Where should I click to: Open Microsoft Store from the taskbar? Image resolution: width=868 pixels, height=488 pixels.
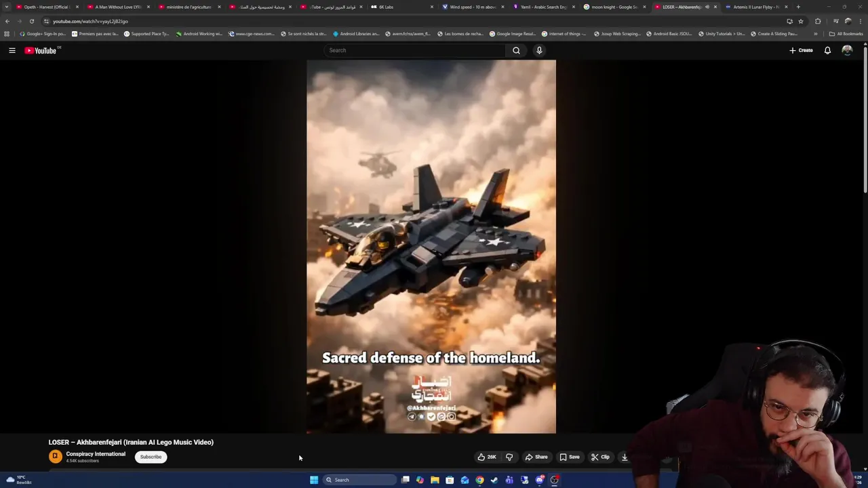click(x=450, y=480)
